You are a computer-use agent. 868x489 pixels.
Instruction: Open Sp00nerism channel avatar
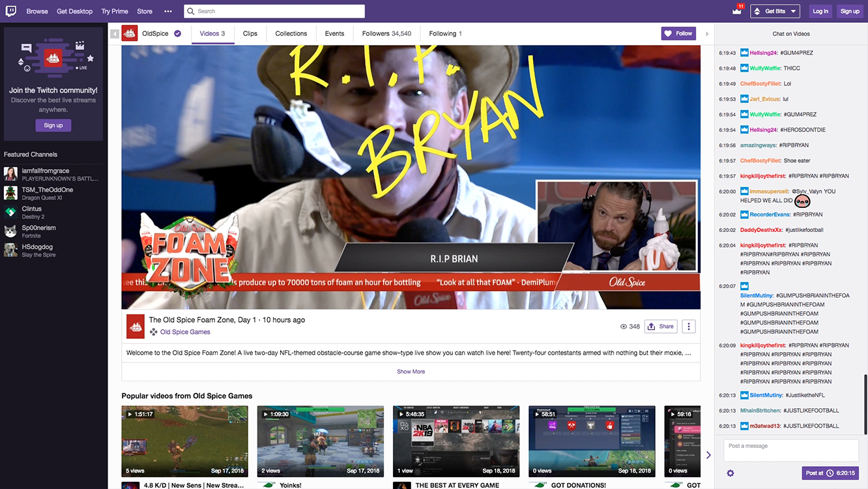tap(10, 231)
